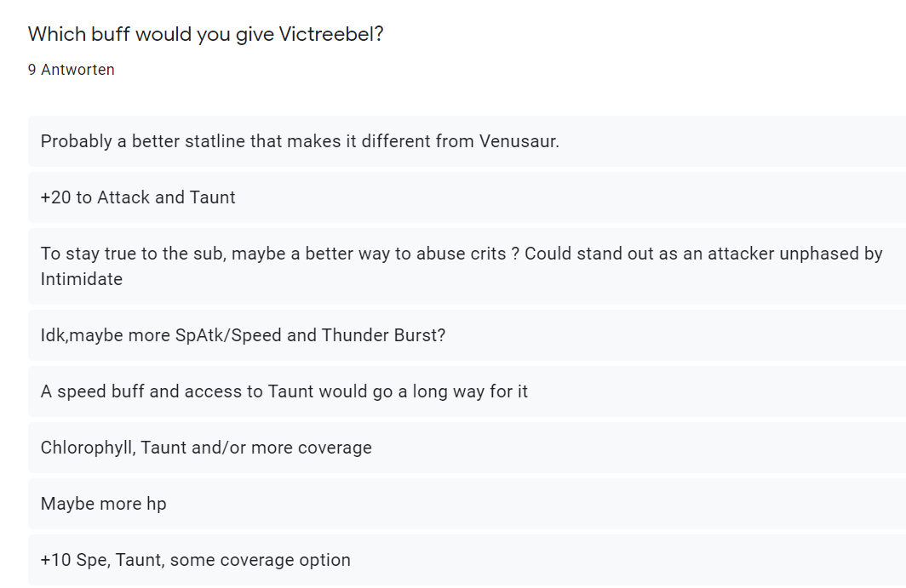906x588 pixels.
Task: Click the word 'Intimidate' in third response
Action: click(x=82, y=279)
